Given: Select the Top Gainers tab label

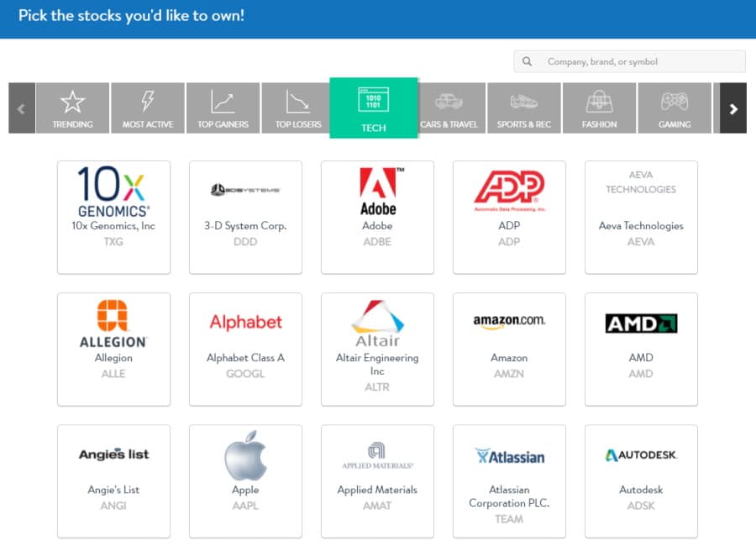Looking at the screenshot, I should tap(223, 124).
